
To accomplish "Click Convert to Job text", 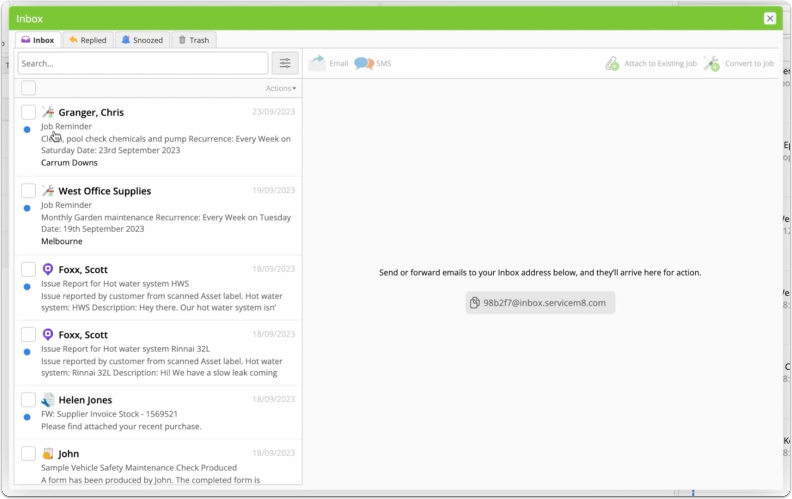I will point(750,63).
